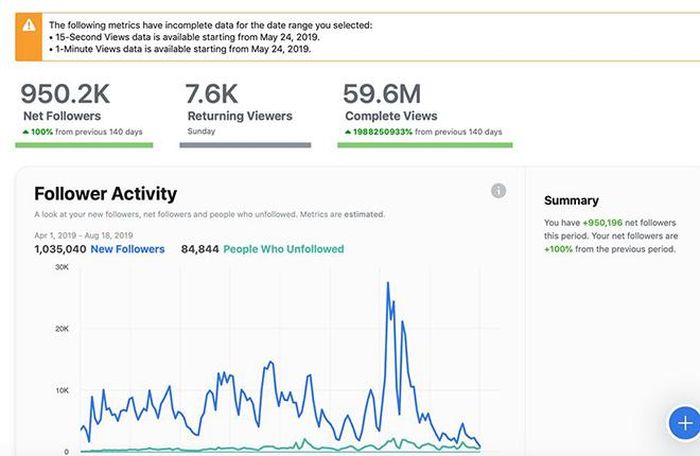This screenshot has width=700, height=456.
Task: Select the Net Followers metric card
Action: (x=84, y=114)
